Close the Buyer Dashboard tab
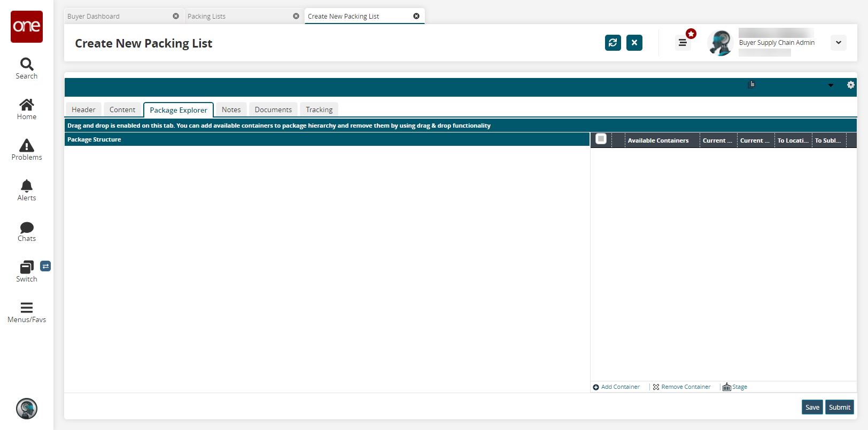 click(176, 16)
